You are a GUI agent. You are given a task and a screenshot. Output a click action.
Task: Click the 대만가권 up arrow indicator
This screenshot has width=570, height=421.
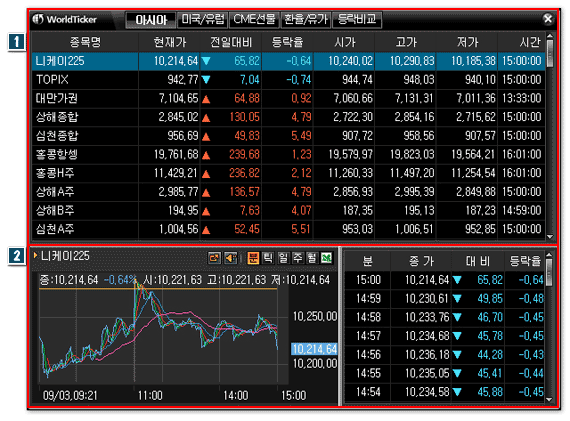(x=206, y=99)
